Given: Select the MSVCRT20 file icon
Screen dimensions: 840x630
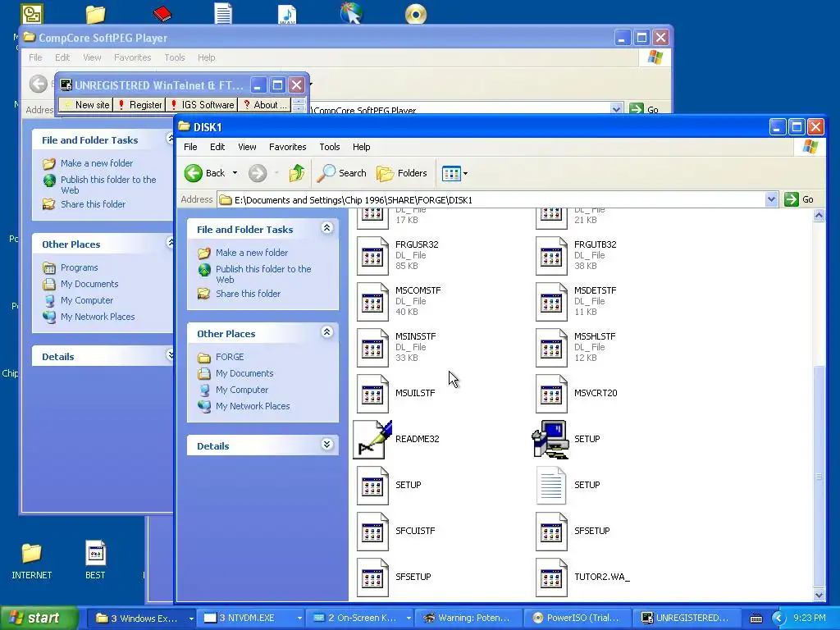Looking at the screenshot, I should [x=551, y=394].
